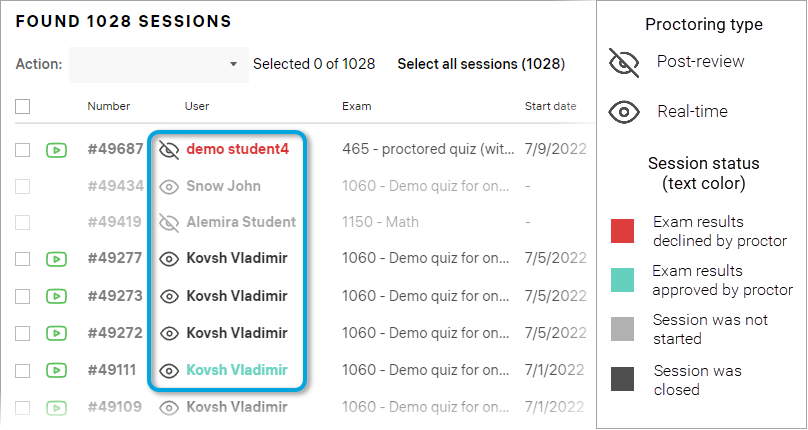This screenshot has height=430, width=808.
Task: Click the Post-review icon in the legend
Action: tap(624, 63)
